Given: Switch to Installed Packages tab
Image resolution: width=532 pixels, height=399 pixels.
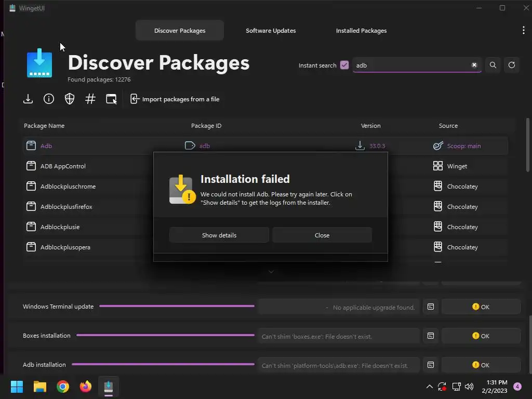Looking at the screenshot, I should pos(362,31).
